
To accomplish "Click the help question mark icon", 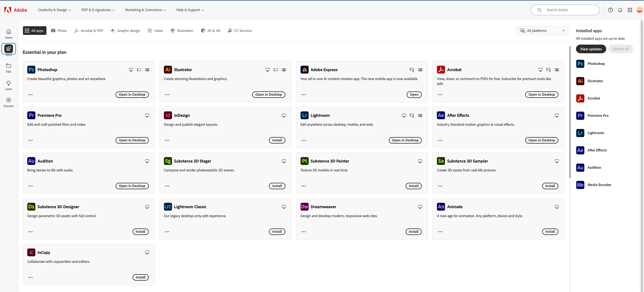I will (x=611, y=10).
